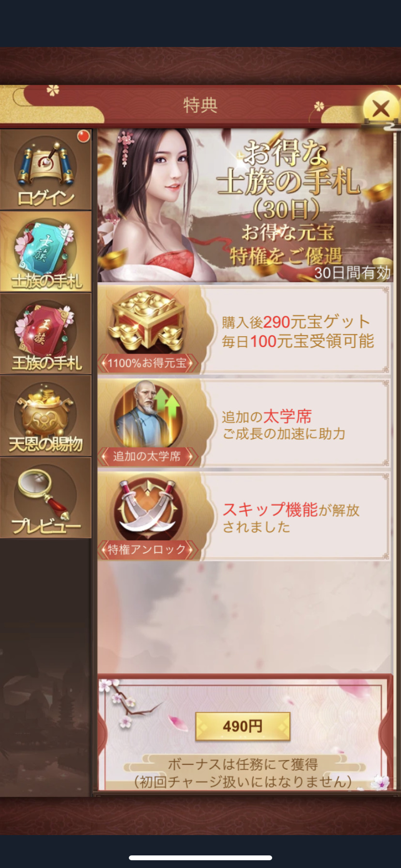Select the スキップ機能が解放 benefit row
The image size is (401, 868).
coord(244,517)
